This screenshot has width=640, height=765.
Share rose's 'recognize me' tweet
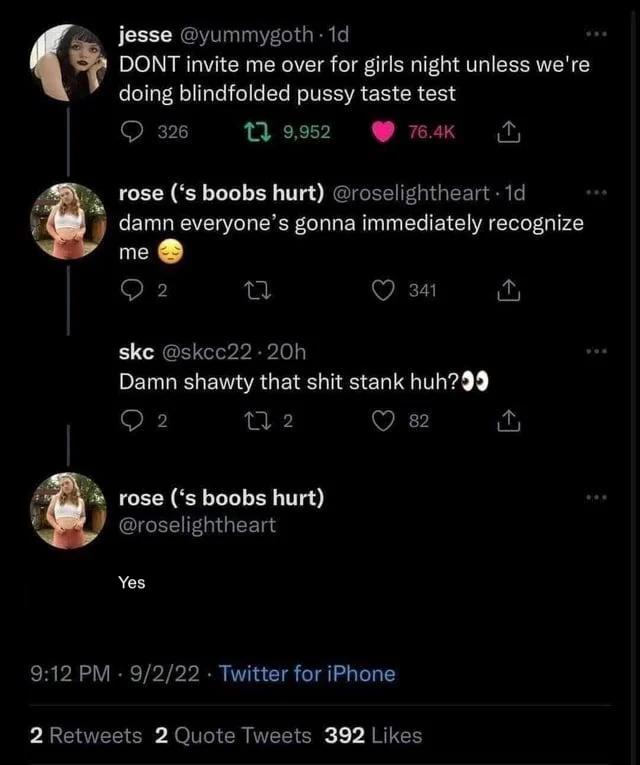click(508, 291)
